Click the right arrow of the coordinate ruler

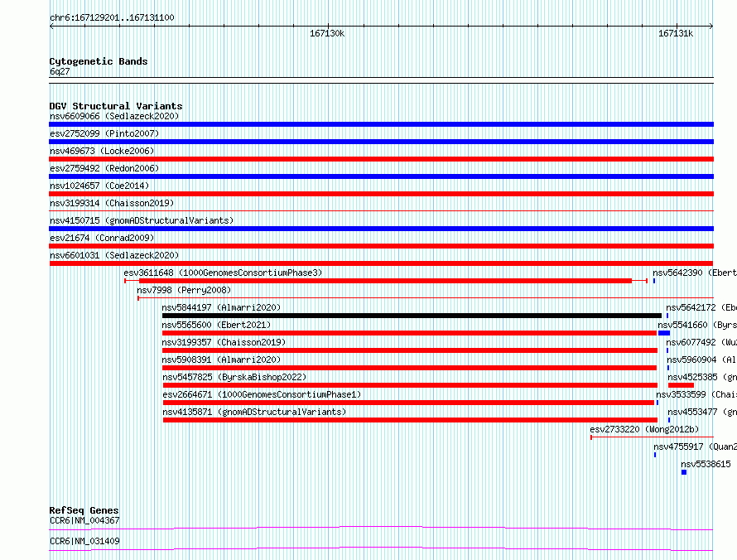pyautogui.click(x=711, y=27)
